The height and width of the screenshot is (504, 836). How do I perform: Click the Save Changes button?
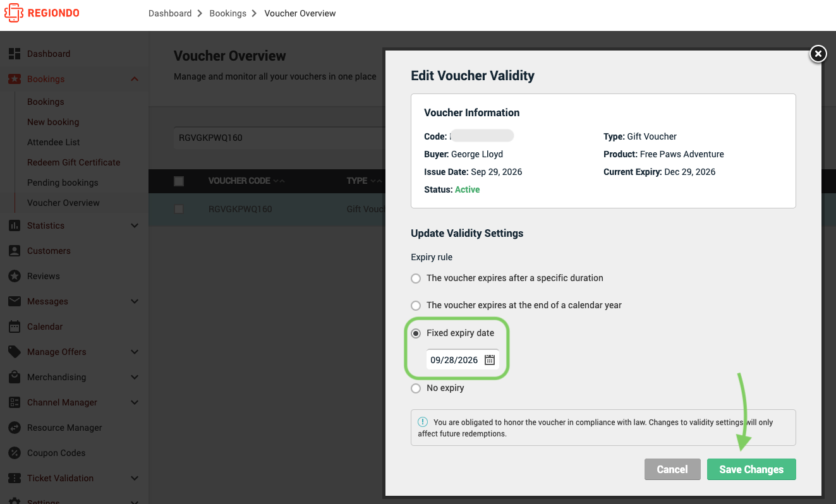[x=751, y=469]
